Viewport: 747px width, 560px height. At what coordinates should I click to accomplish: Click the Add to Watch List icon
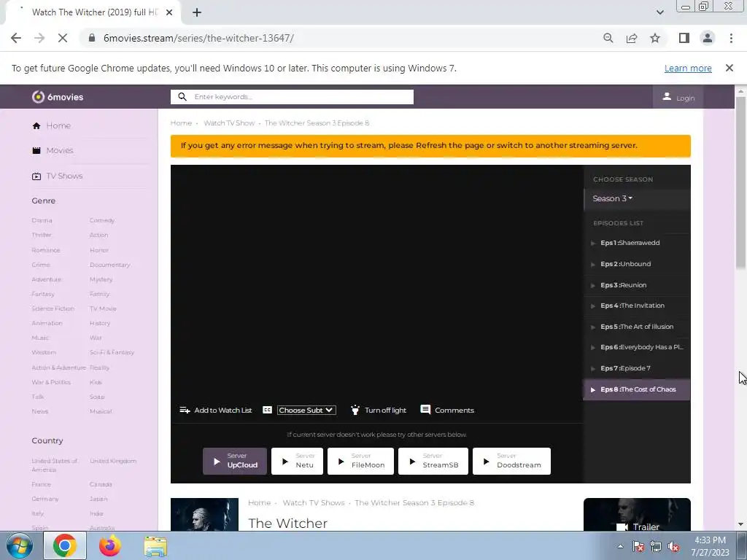coord(185,410)
